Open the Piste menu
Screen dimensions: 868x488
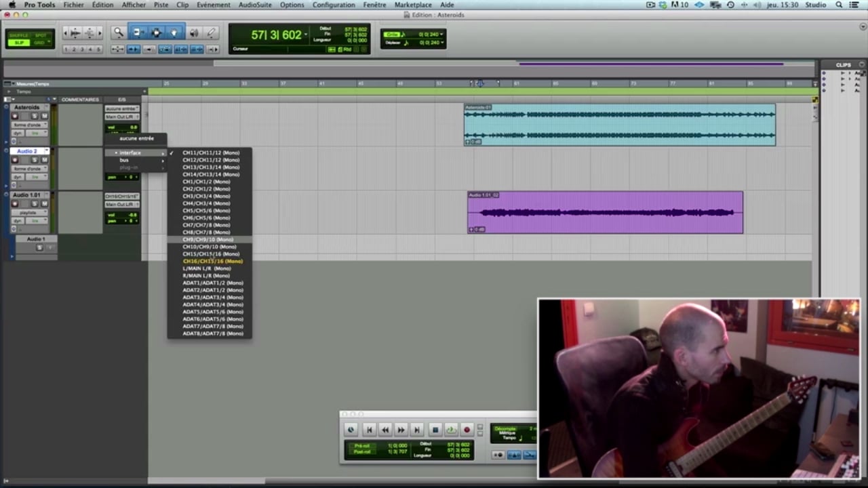[x=161, y=5]
